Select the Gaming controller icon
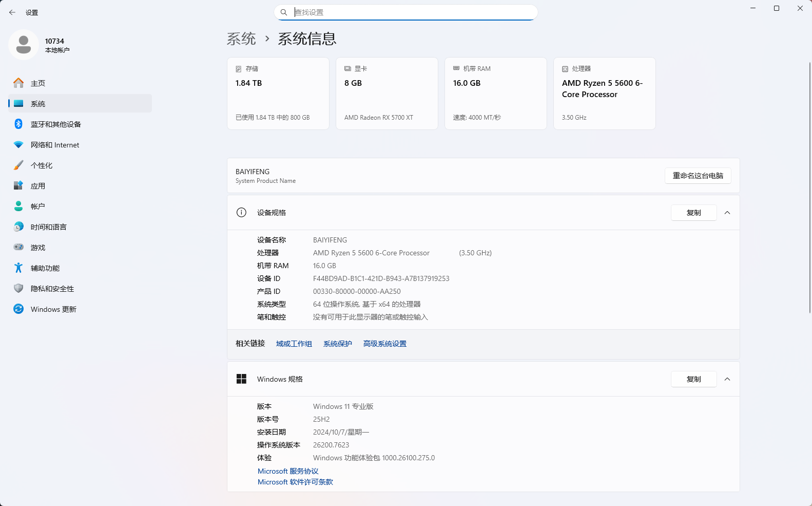The image size is (812, 506). point(18,248)
